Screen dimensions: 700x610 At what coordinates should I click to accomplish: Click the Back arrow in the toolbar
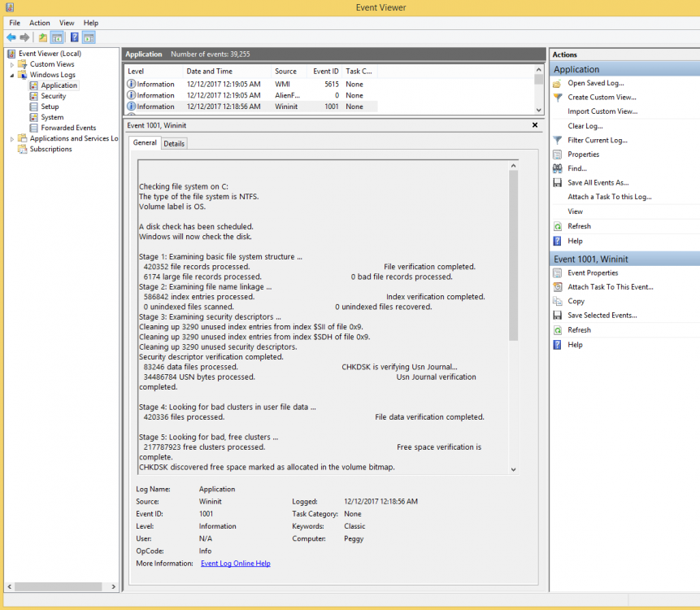click(11, 37)
